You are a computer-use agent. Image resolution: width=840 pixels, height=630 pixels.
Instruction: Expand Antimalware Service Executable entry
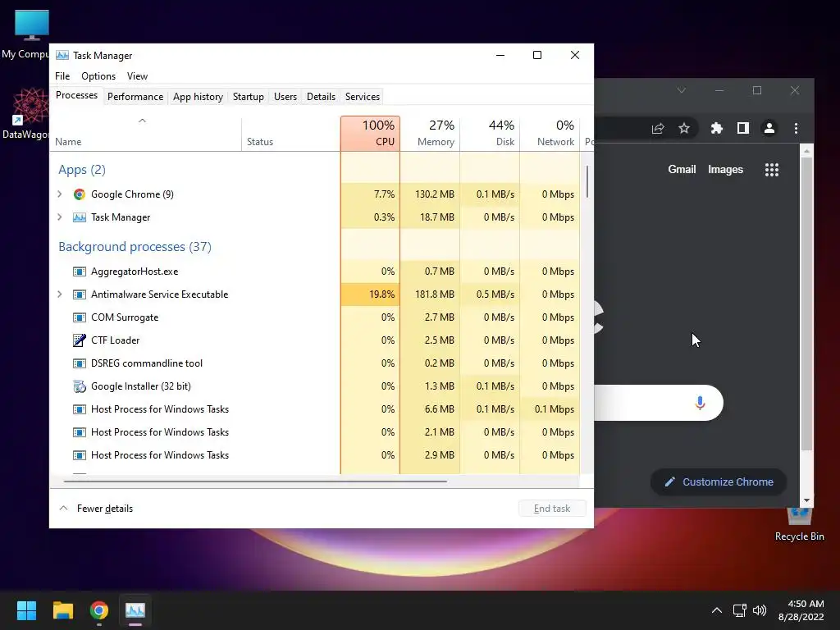(59, 294)
